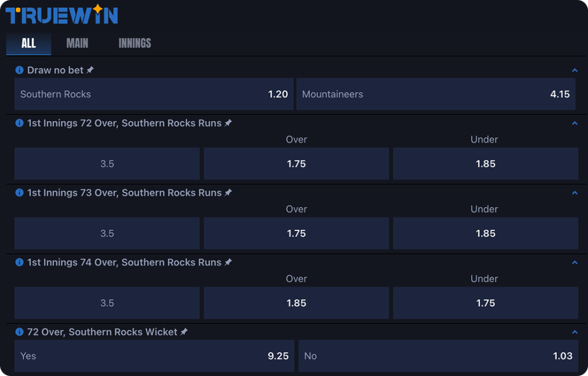The image size is (588, 376).
Task: Select Under 1.75 for 74 Over Runs
Action: [x=485, y=303]
